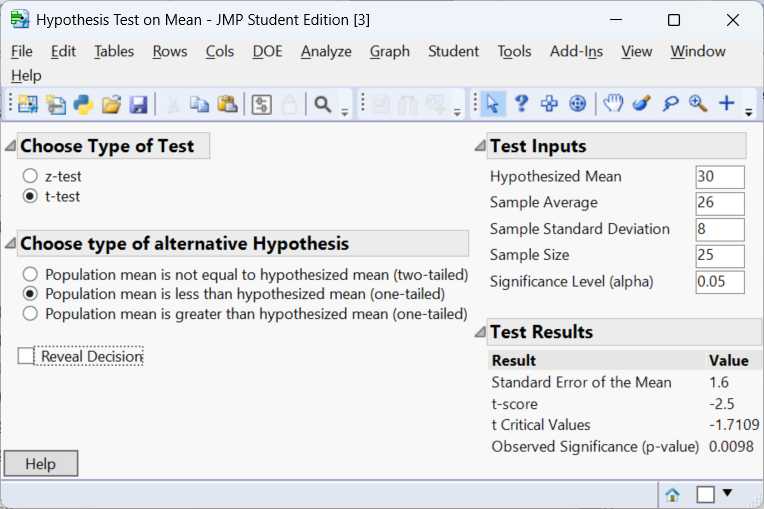
Task: Open the Analyze menu
Action: pyautogui.click(x=326, y=51)
